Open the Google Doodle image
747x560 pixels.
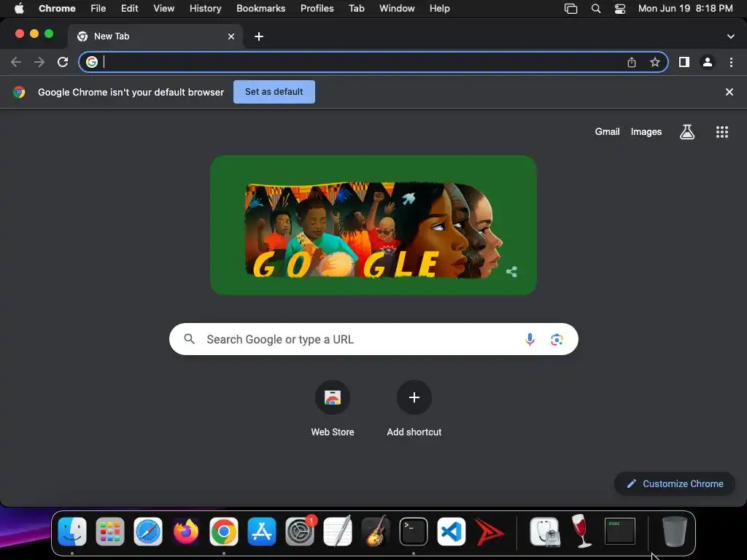point(373,225)
